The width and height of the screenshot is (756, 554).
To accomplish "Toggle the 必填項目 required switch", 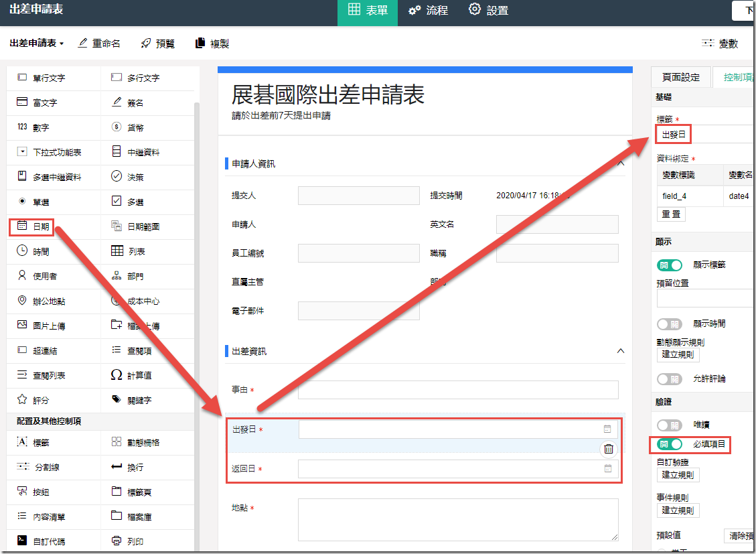I will coord(669,444).
